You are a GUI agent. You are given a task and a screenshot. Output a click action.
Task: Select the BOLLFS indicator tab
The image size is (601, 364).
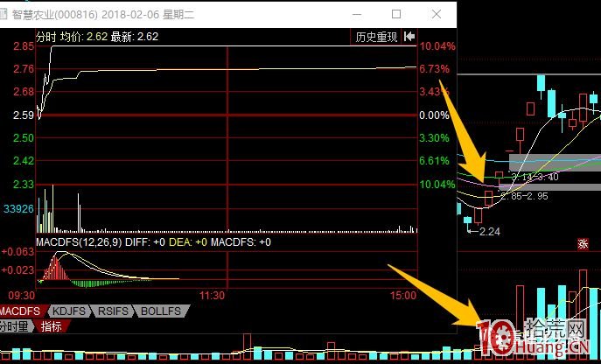point(161,311)
